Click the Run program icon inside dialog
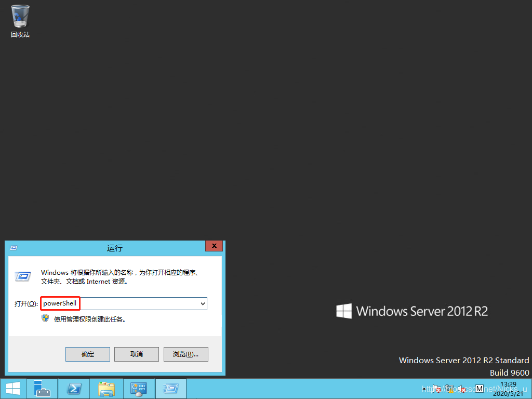The image size is (532, 399). coord(23,276)
